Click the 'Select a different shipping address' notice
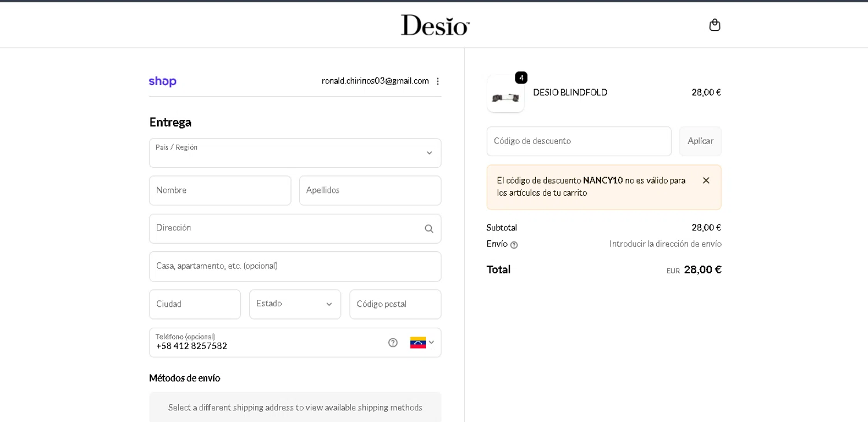This screenshot has height=422, width=868. (295, 408)
